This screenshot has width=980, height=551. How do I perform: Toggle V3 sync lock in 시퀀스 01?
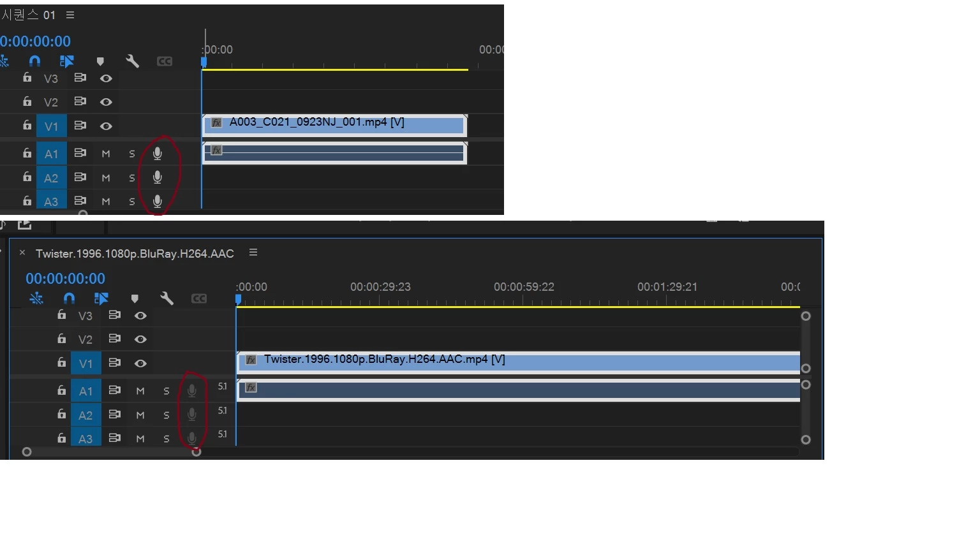(80, 78)
